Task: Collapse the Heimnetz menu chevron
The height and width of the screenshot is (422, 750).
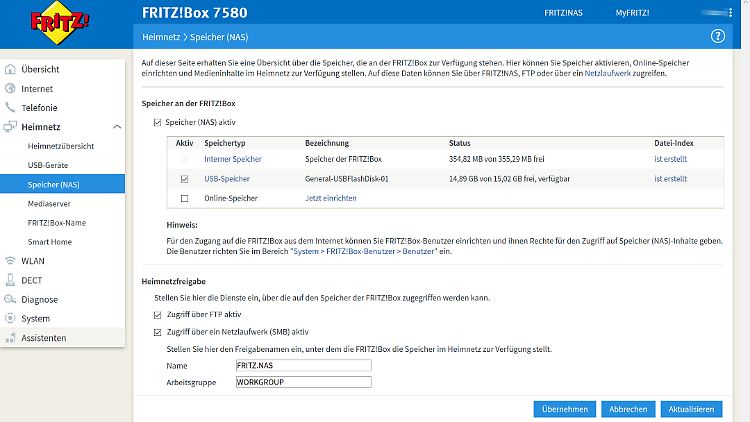Action: tap(117, 127)
